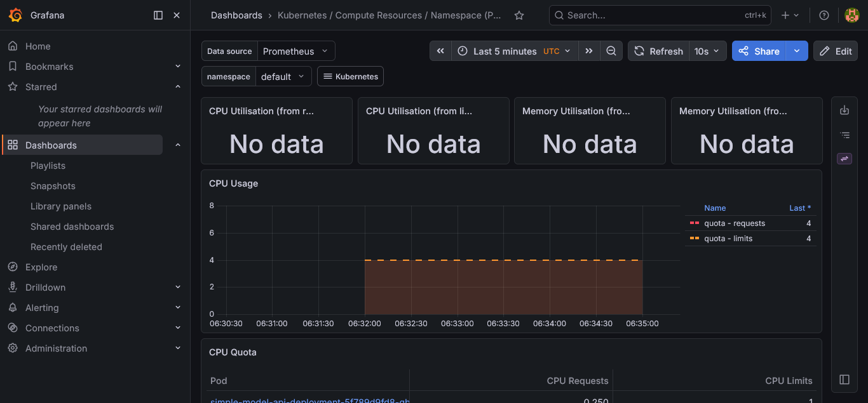Toggle quota - limits series in legend

click(x=728, y=239)
